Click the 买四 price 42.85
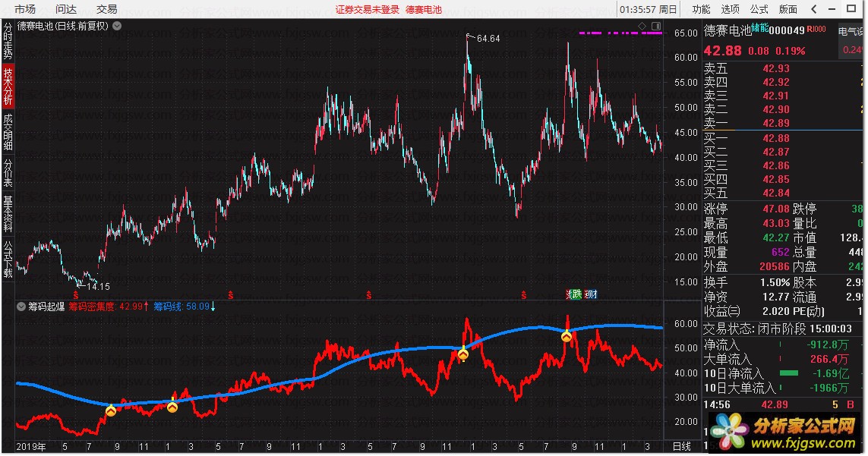The height and width of the screenshot is (456, 868). 776,179
